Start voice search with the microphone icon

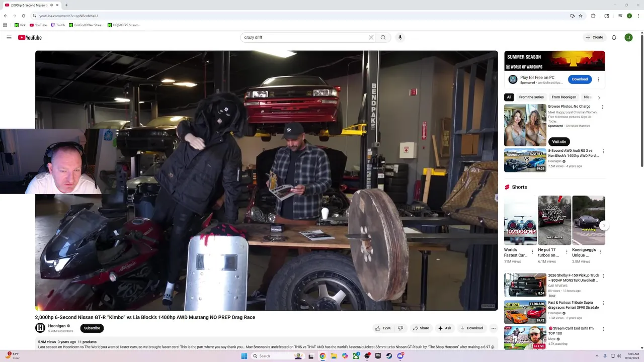(x=400, y=37)
